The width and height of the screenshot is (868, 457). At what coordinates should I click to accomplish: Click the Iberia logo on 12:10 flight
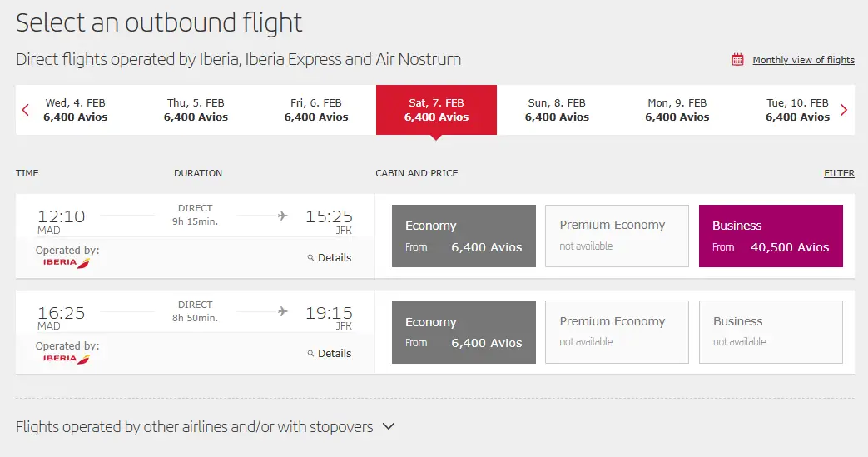point(67,263)
